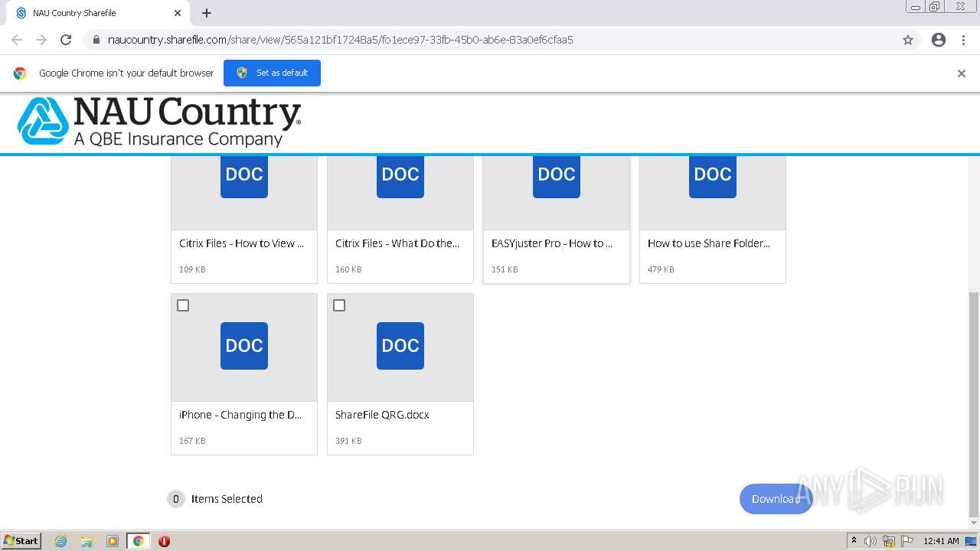Viewport: 980px width, 551px height.
Task: Open Windows Explorer from the taskbar
Action: (x=87, y=541)
